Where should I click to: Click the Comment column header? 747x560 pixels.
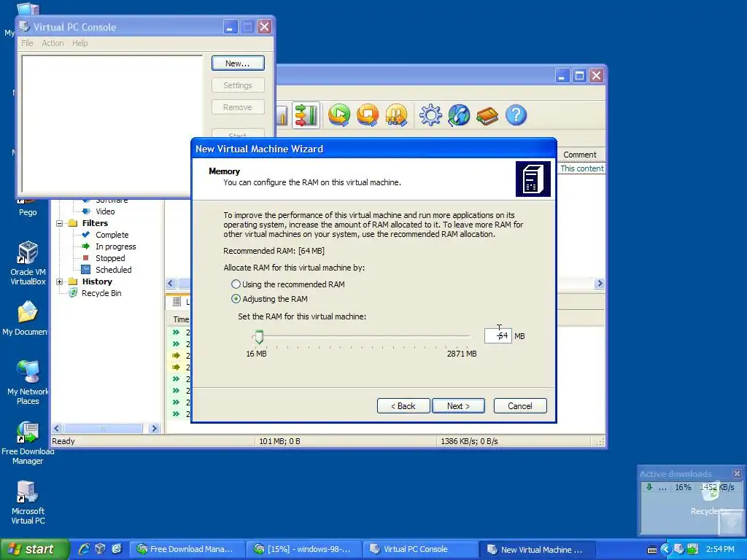(580, 155)
